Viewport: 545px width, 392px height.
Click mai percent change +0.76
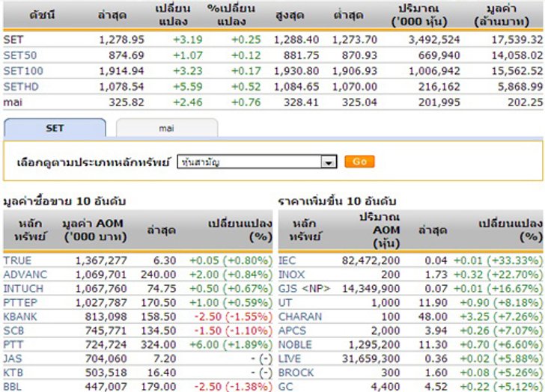[246, 102]
